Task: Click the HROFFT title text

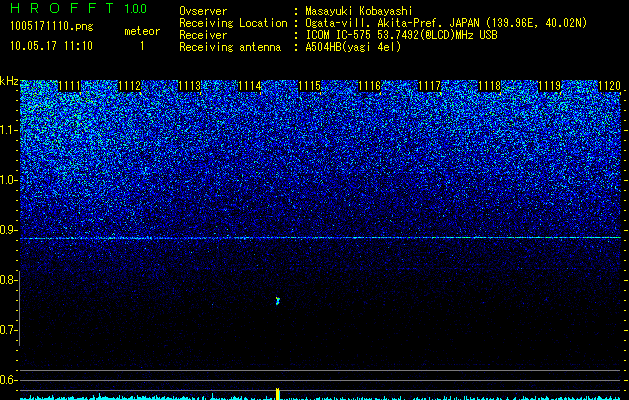Action: point(62,8)
